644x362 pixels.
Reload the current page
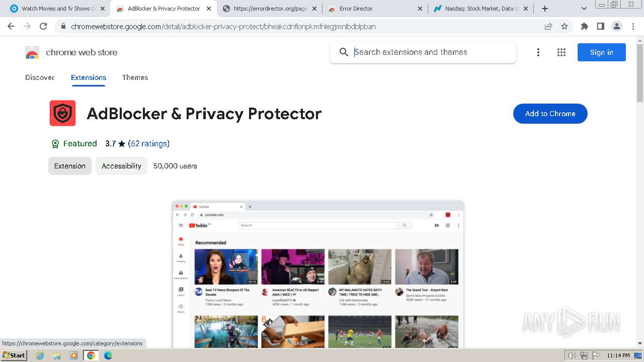point(43,26)
